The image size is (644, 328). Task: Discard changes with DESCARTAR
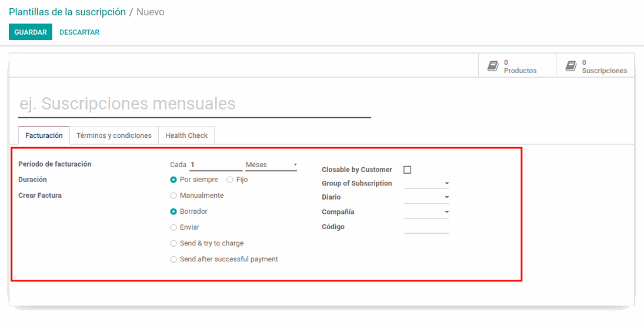[79, 32]
